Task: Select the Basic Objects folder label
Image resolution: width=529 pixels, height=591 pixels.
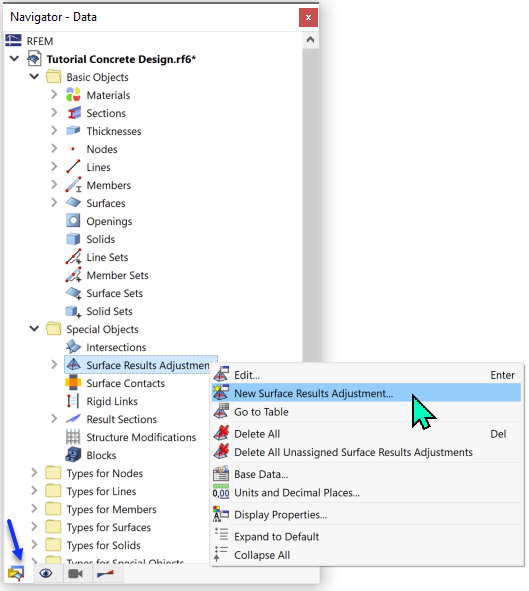Action: pyautogui.click(x=98, y=77)
